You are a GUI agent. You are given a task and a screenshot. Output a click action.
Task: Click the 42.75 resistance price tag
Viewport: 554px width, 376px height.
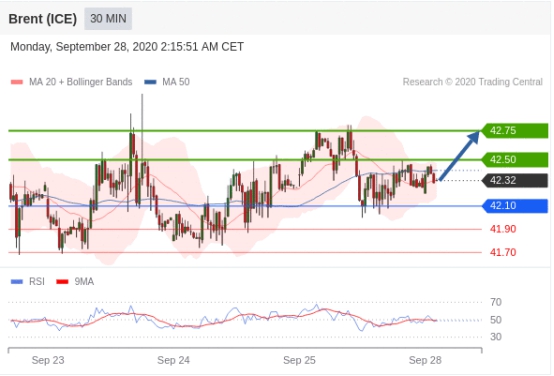coord(515,131)
